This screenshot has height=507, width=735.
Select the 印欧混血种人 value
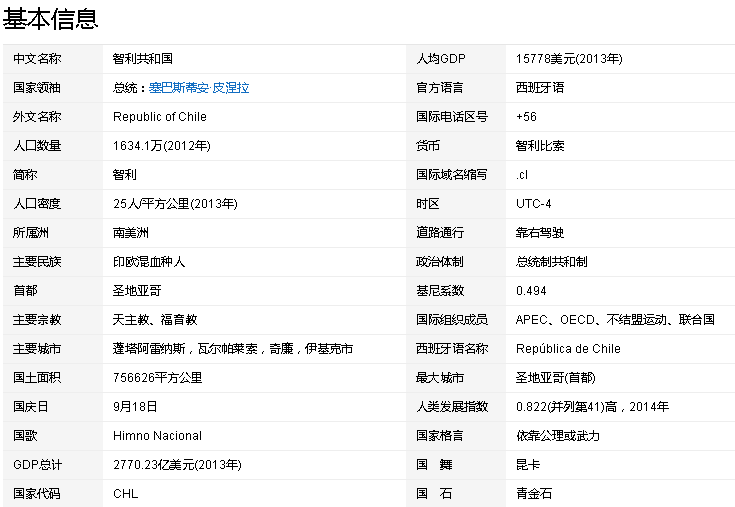pos(149,262)
